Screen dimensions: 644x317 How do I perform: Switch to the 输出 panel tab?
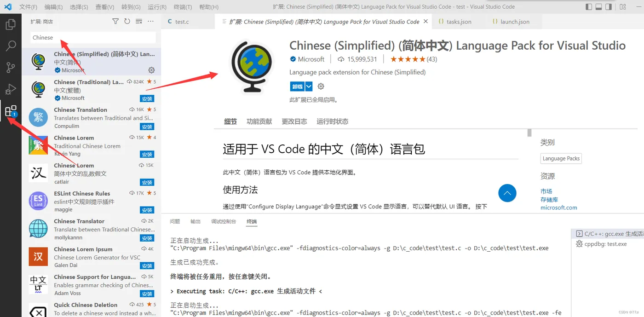click(x=195, y=221)
